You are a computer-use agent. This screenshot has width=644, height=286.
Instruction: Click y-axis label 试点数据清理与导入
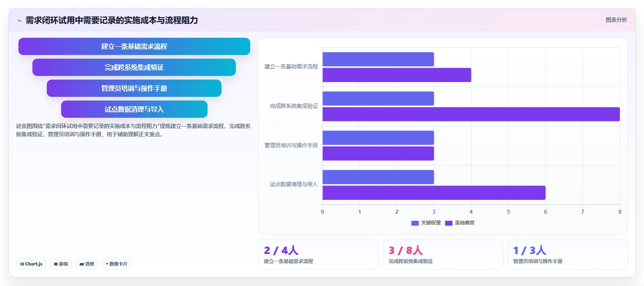[x=294, y=184]
